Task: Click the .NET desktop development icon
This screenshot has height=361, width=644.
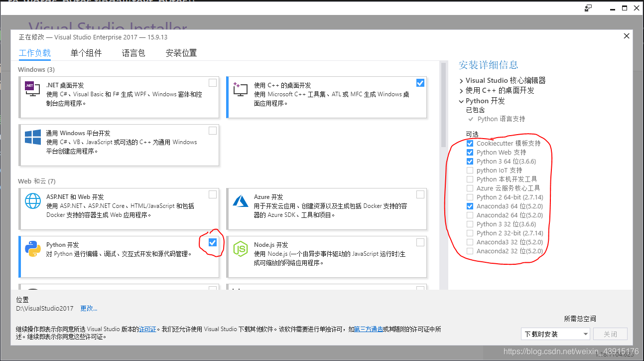Action: pyautogui.click(x=32, y=89)
